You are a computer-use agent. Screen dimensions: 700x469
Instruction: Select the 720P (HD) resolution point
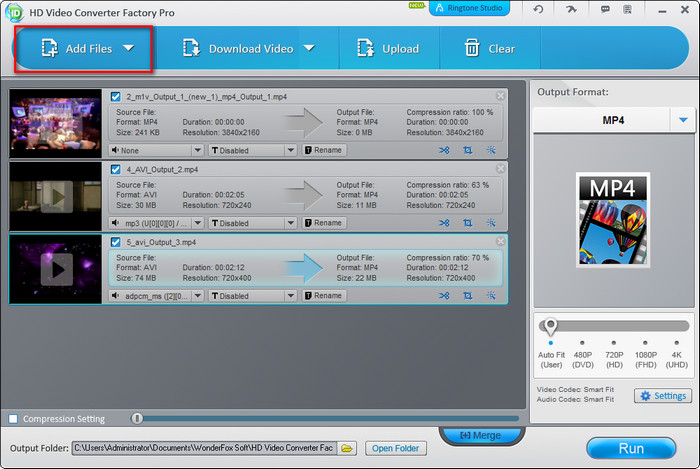pyautogui.click(x=614, y=343)
